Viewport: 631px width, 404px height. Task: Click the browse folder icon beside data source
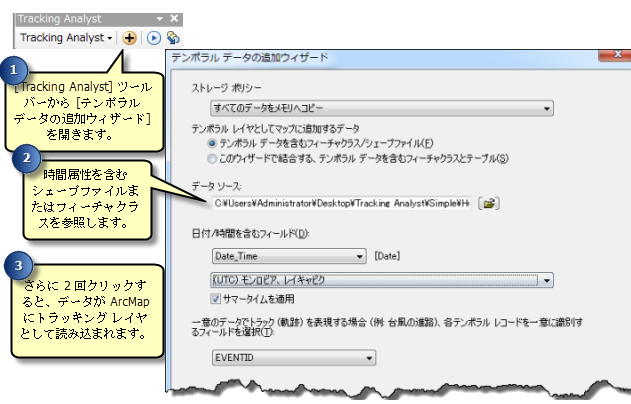click(x=489, y=203)
